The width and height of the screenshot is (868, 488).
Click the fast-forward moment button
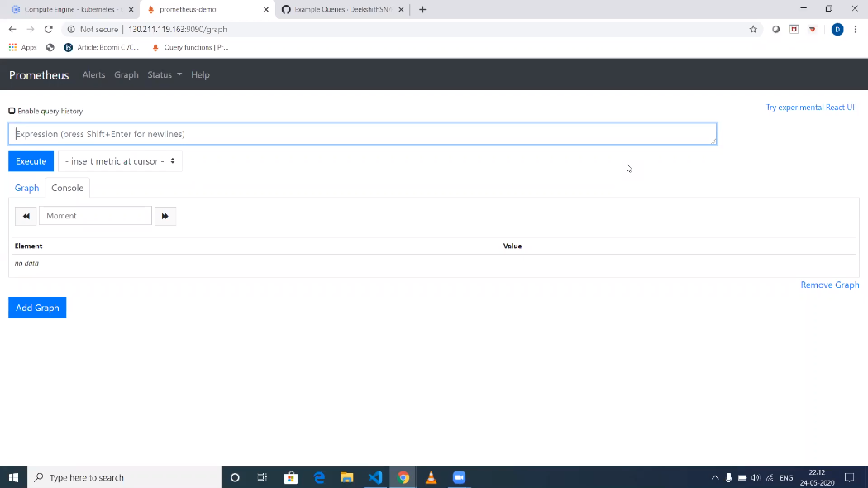tap(165, 216)
